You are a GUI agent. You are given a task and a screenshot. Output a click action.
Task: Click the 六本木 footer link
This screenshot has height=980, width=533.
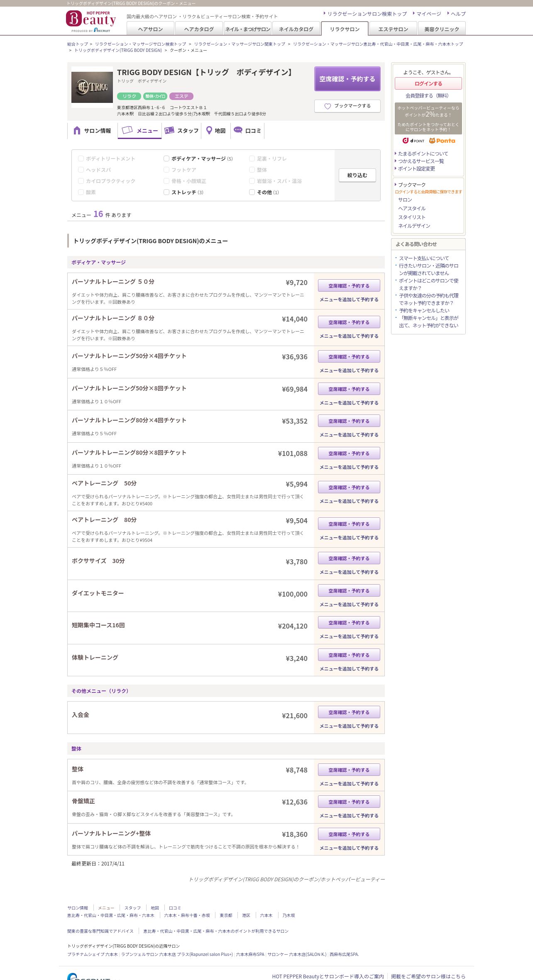tap(266, 915)
